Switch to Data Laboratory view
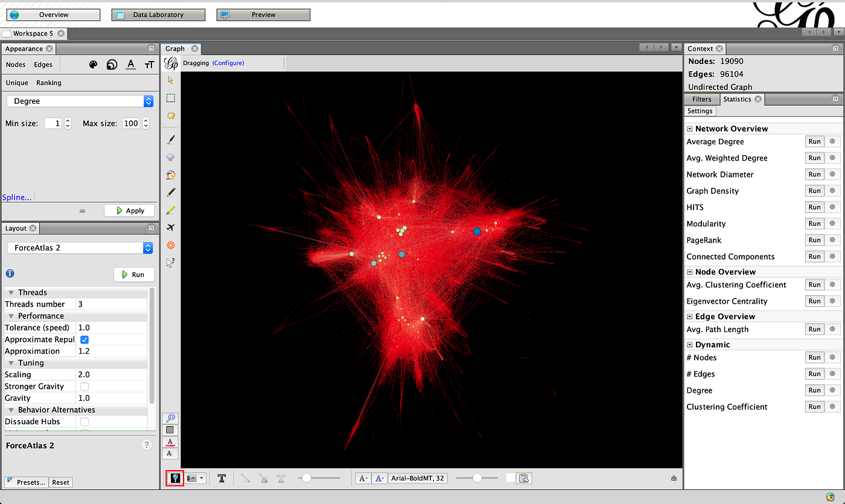The width and height of the screenshot is (845, 504). pyautogui.click(x=158, y=14)
